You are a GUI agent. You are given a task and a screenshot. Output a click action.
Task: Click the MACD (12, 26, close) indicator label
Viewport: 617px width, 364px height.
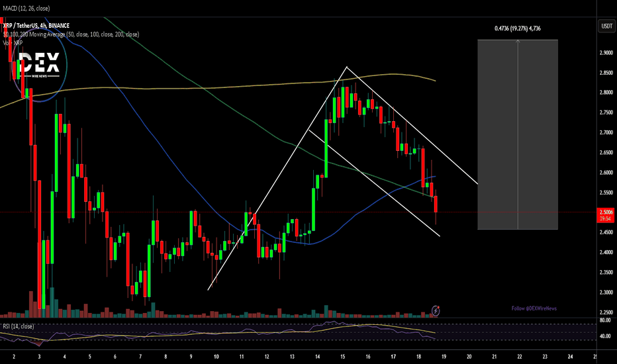coord(26,8)
